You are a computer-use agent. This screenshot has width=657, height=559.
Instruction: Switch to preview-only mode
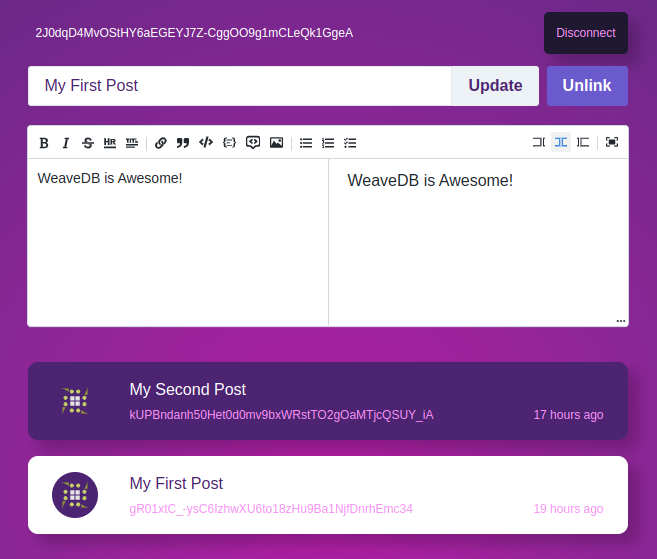click(583, 143)
